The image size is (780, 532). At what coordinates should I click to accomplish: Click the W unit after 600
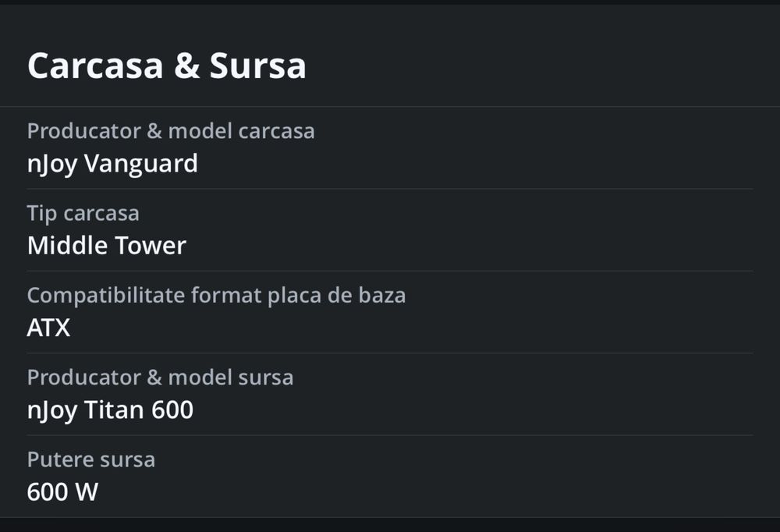click(87, 493)
